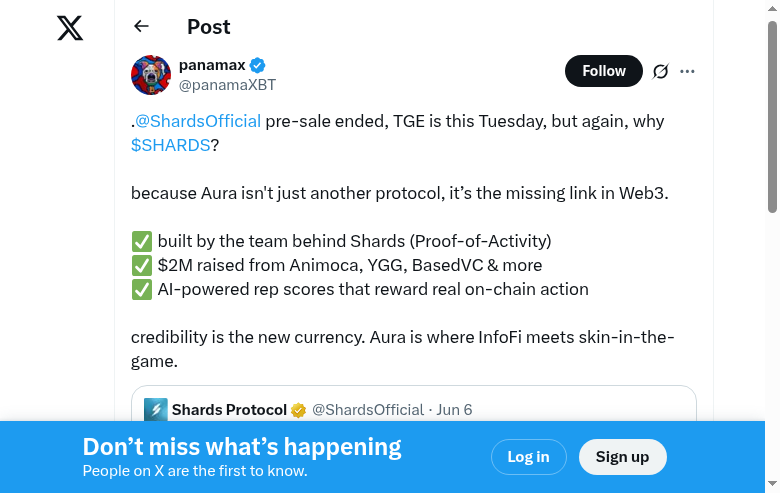The height and width of the screenshot is (493, 780).
Task: Click panamax's blue verified badge
Action: (258, 66)
